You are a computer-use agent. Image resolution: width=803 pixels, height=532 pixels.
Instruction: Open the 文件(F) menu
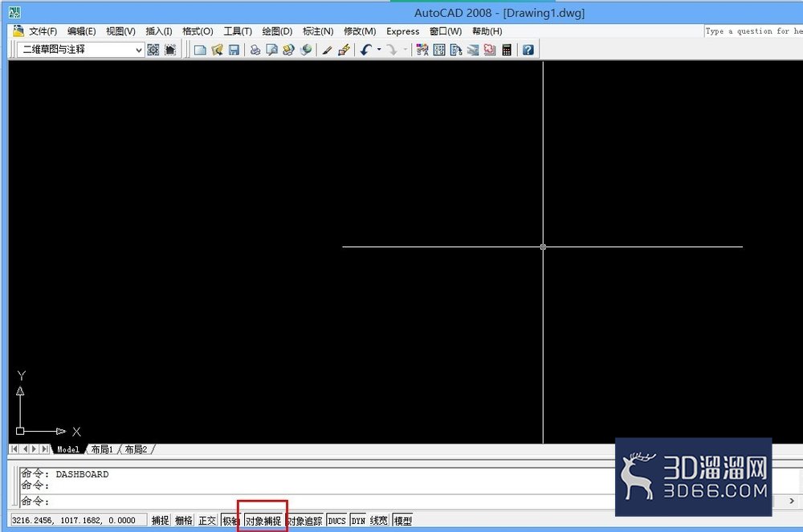coord(43,31)
